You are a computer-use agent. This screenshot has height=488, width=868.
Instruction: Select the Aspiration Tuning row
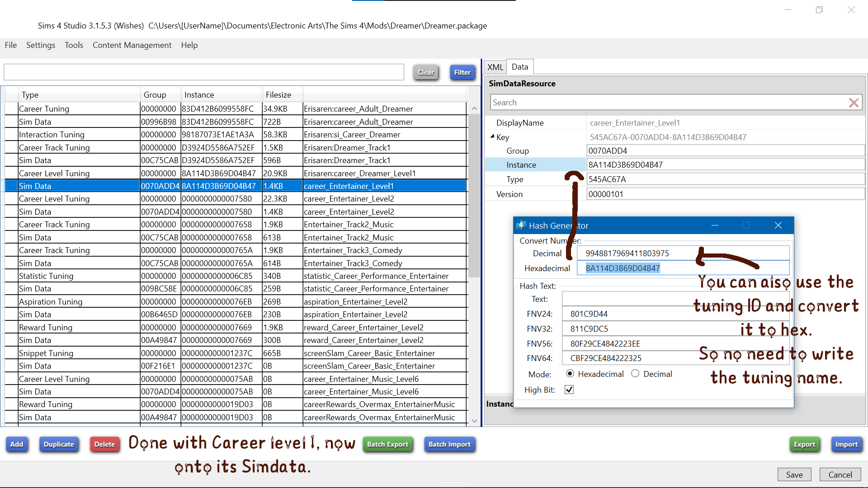236,302
